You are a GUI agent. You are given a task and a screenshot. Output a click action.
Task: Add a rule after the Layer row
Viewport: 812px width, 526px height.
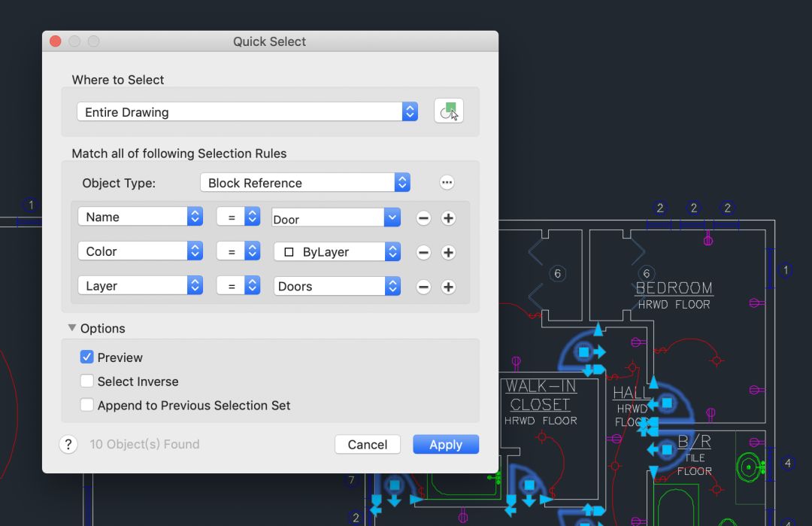pyautogui.click(x=448, y=287)
